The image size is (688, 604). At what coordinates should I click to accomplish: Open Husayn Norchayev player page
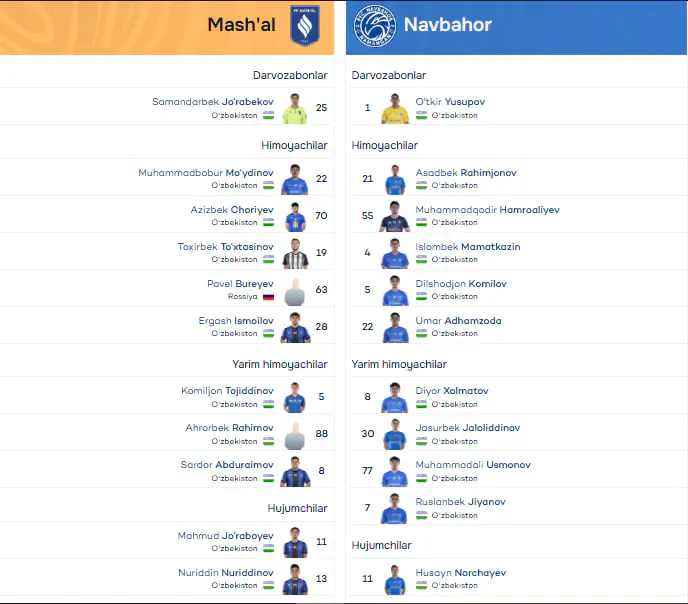click(460, 573)
